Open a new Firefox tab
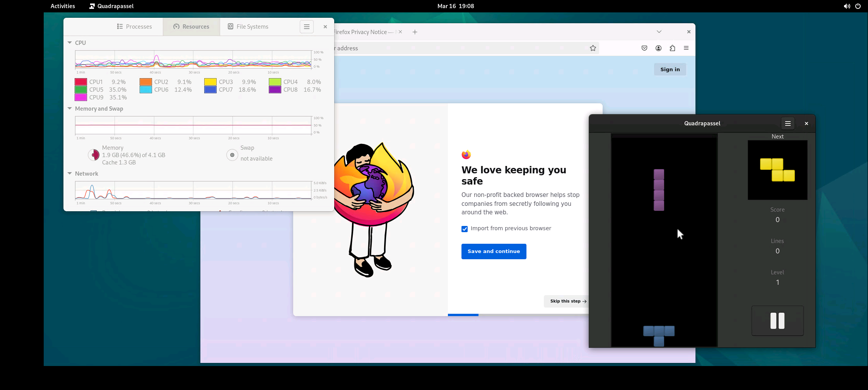The width and height of the screenshot is (868, 390). (415, 32)
